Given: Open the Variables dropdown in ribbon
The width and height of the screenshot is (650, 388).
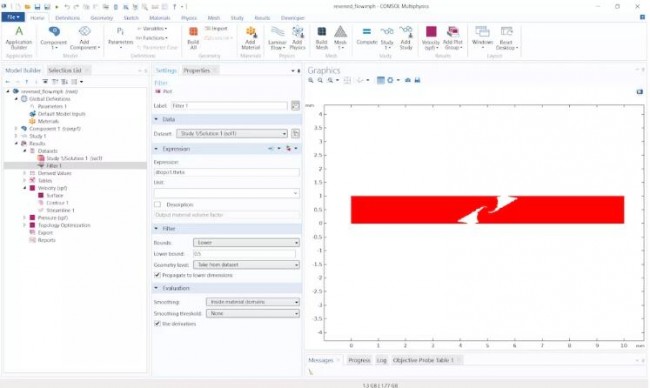Looking at the screenshot, I should 152,29.
